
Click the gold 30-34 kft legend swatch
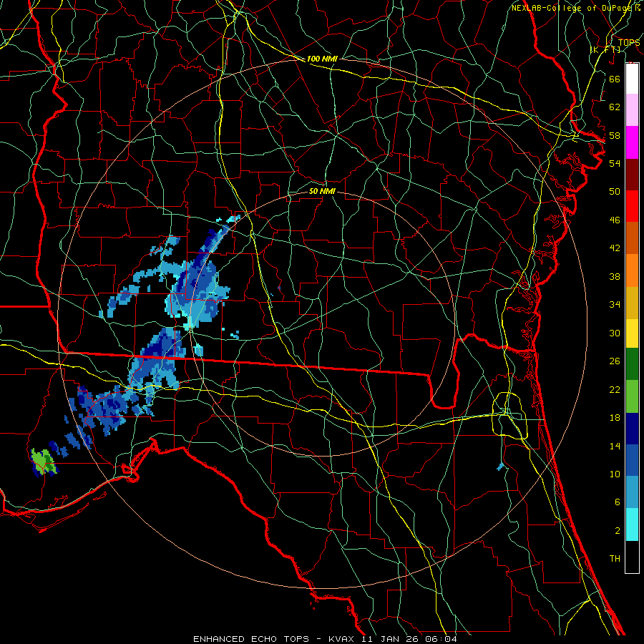[632, 303]
